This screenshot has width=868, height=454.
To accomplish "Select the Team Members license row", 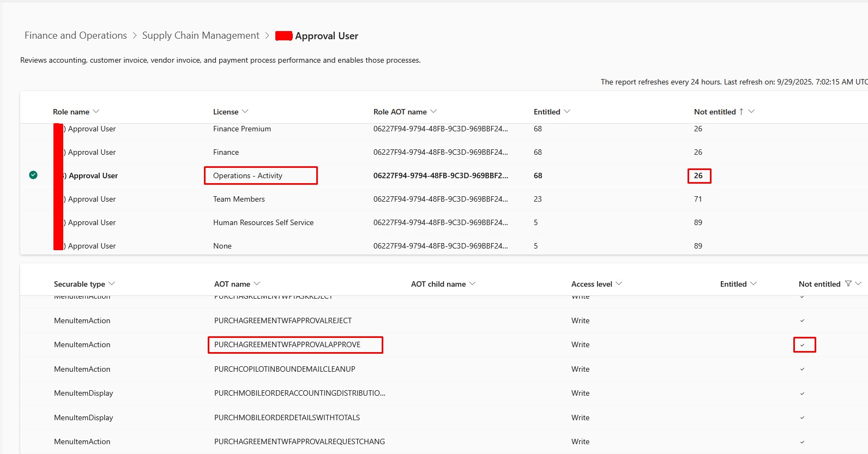I will click(x=239, y=199).
